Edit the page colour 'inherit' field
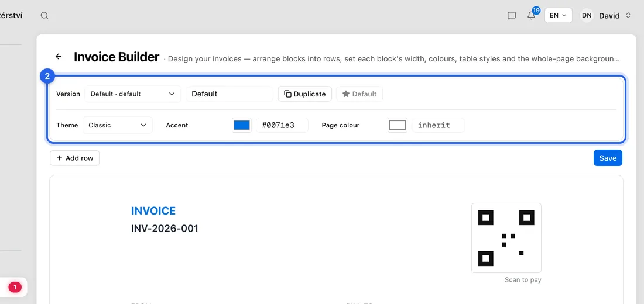The height and width of the screenshot is (304, 644). [438, 125]
